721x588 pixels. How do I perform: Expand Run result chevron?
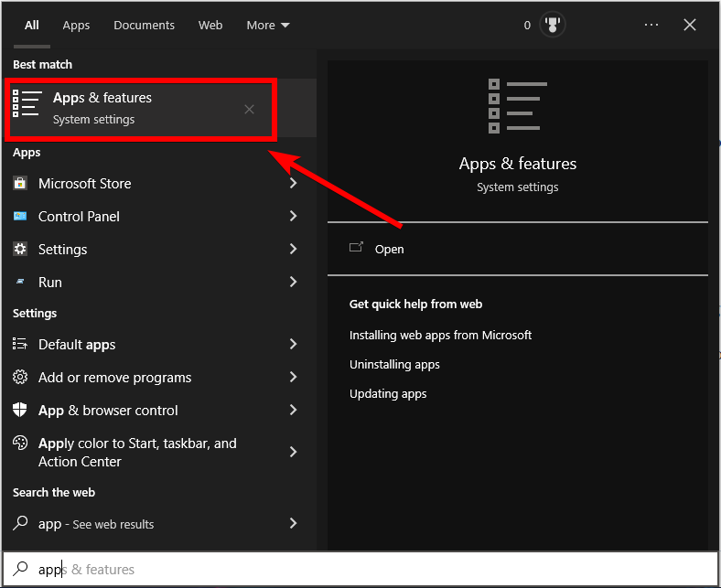(294, 282)
